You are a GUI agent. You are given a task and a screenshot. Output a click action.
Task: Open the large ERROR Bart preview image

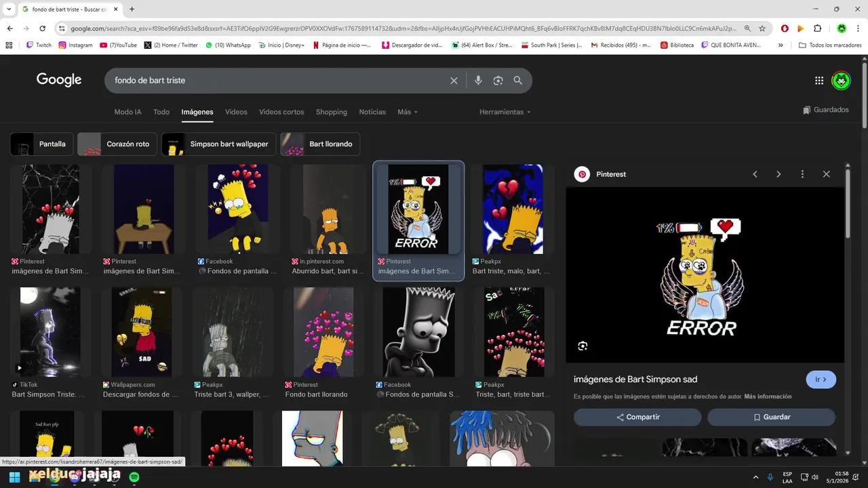point(705,275)
